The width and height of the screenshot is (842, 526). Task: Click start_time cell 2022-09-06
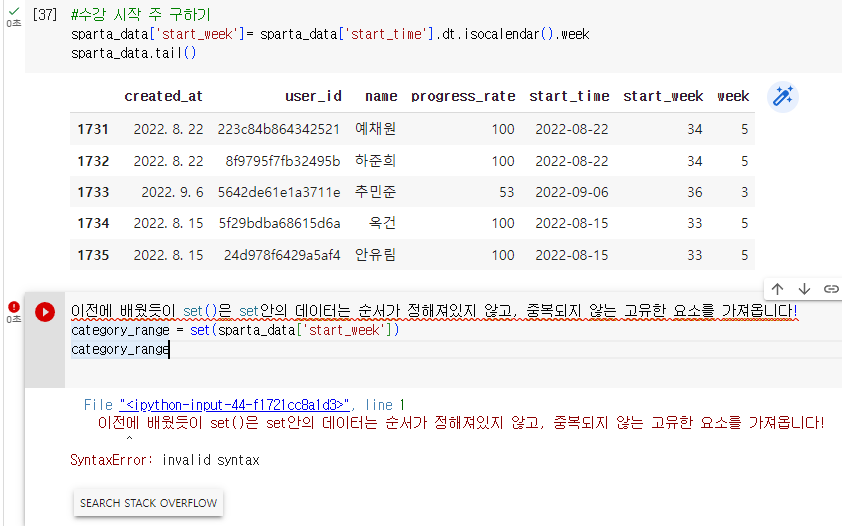click(x=571, y=192)
